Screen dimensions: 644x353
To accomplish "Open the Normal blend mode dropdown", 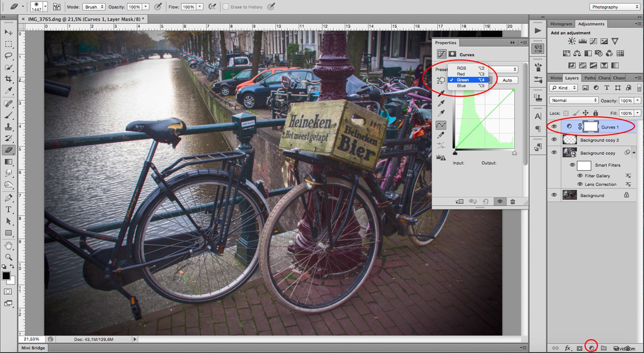I will pyautogui.click(x=573, y=100).
